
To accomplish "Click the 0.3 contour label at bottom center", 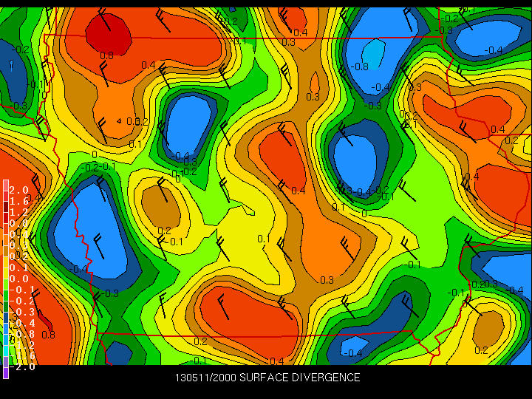I will pyautogui.click(x=327, y=280).
